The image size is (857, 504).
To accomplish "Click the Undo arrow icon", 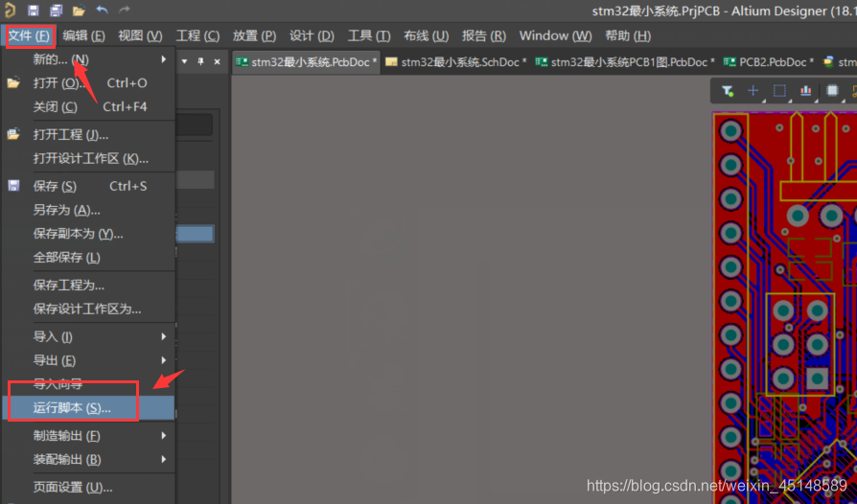I will pos(102,11).
